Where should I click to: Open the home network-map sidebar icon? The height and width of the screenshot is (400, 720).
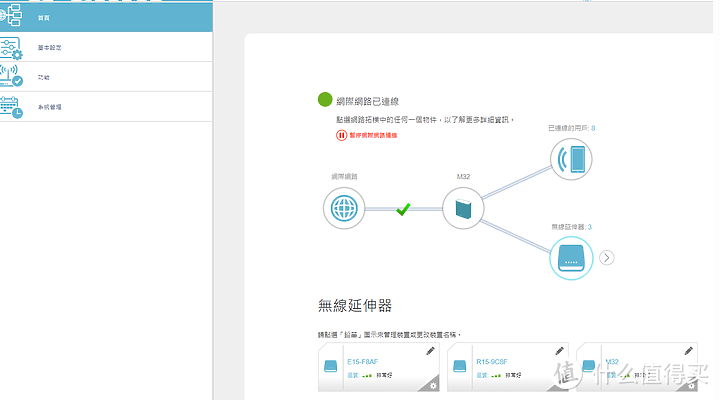tap(11, 15)
